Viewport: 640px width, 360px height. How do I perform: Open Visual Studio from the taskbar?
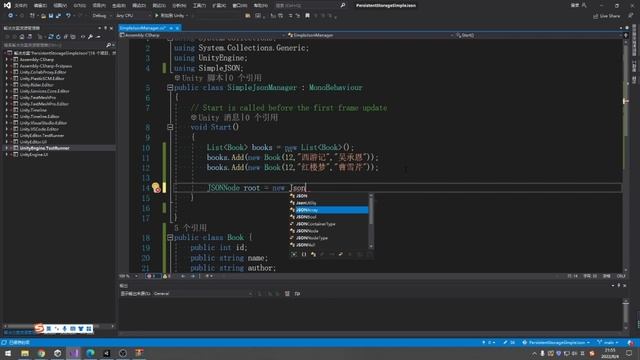tap(74, 353)
